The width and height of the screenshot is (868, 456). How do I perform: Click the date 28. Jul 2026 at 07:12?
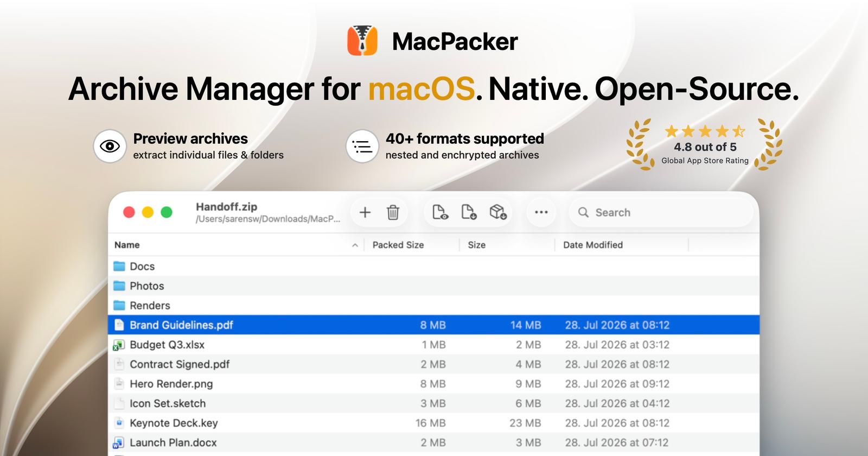pyautogui.click(x=617, y=442)
